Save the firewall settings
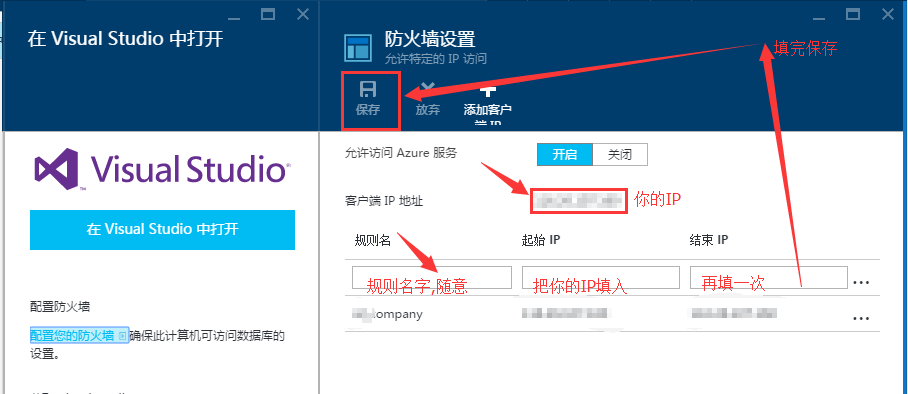The image size is (908, 394). [368, 98]
